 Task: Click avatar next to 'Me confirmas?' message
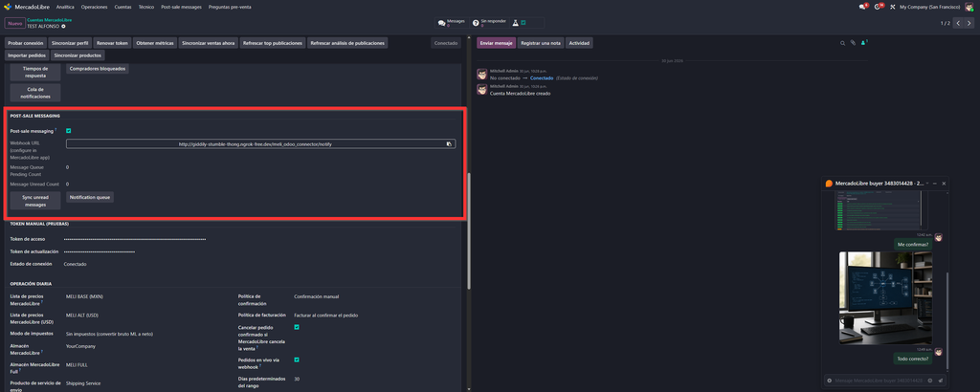[x=938, y=238]
